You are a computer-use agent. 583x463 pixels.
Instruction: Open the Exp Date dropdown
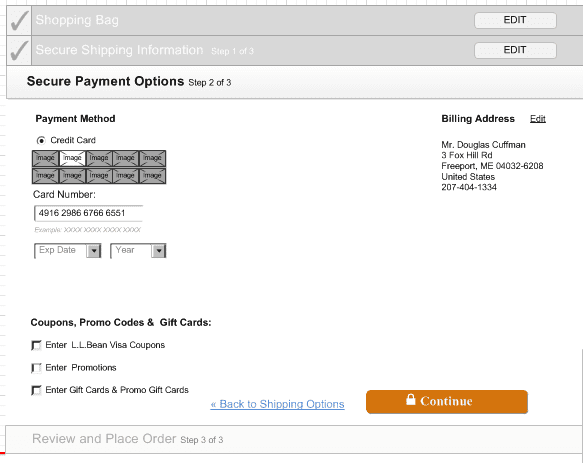(68, 251)
